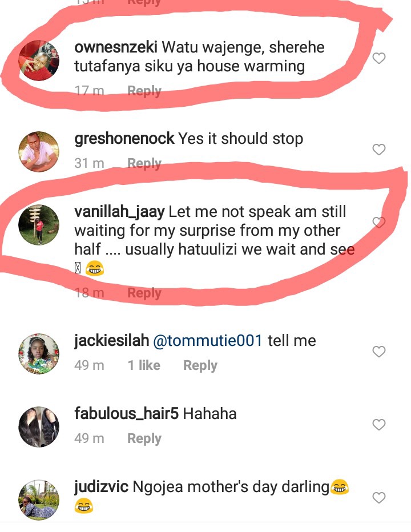
Task: Reply to ownesnzeki's comment
Action: coord(144,91)
